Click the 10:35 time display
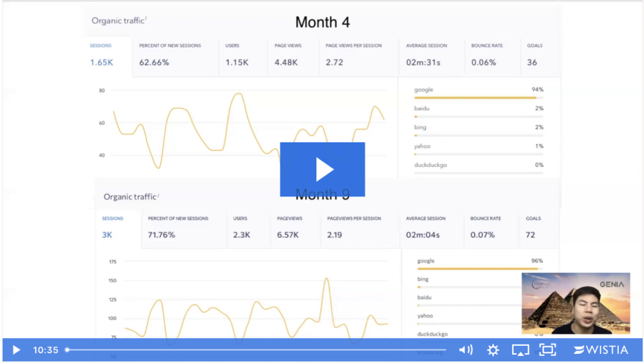This screenshot has height=364, width=644. tap(45, 350)
